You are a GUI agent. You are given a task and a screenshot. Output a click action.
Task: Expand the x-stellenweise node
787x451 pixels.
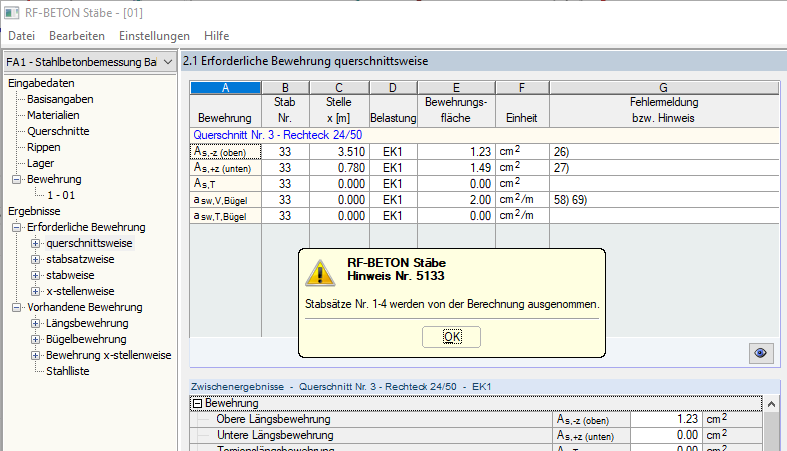(35, 291)
